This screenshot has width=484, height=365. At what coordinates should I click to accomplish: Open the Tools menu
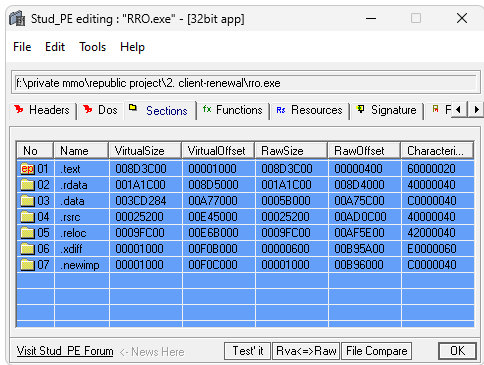(x=92, y=47)
